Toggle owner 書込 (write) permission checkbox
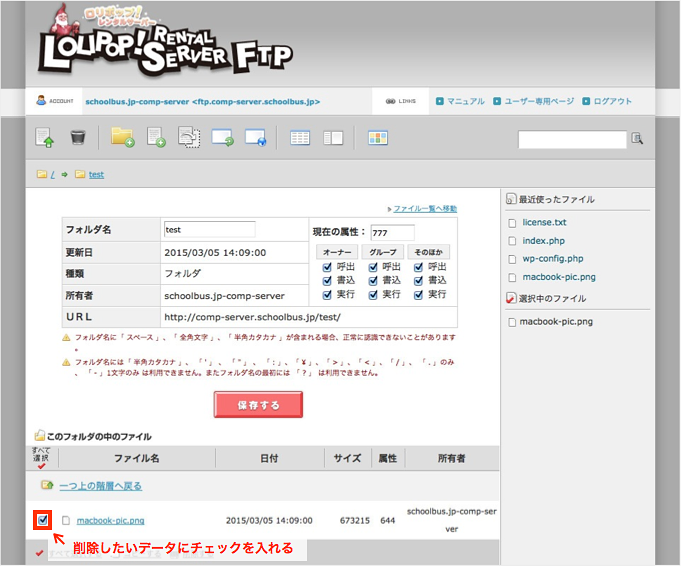Image resolution: width=681 pixels, height=566 pixels. 327,281
